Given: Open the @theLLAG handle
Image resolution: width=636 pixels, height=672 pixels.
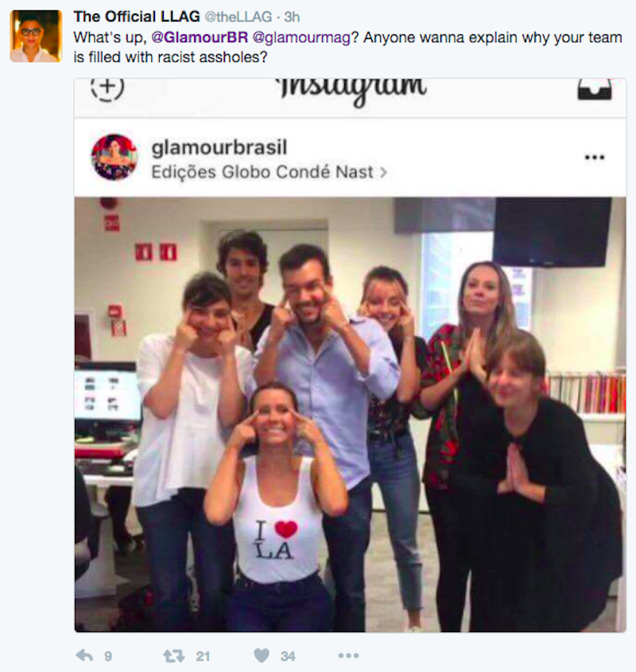Looking at the screenshot, I should 238,17.
